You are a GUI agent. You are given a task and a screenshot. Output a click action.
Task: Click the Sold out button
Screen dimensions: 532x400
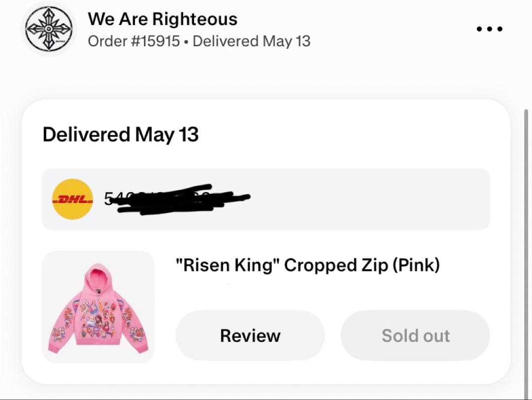tap(415, 335)
